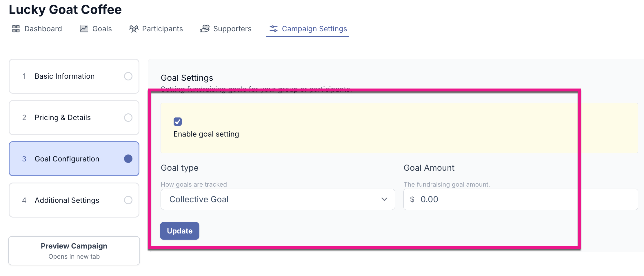The image size is (644, 276).
Task: Open the Goal type dropdown
Action: [278, 199]
